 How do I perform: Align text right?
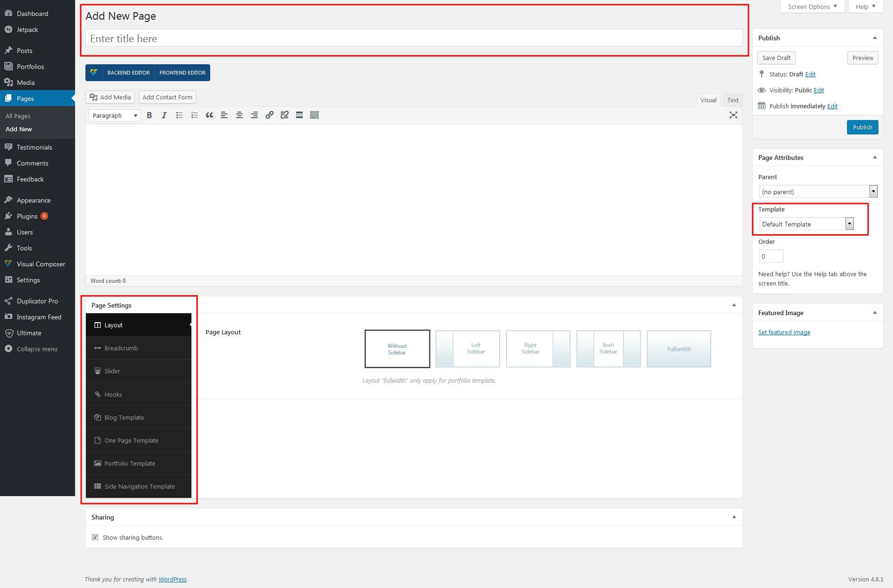[254, 115]
